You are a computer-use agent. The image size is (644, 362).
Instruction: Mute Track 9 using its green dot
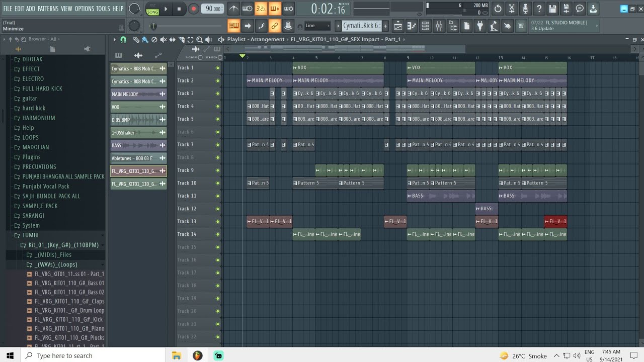coord(218,170)
